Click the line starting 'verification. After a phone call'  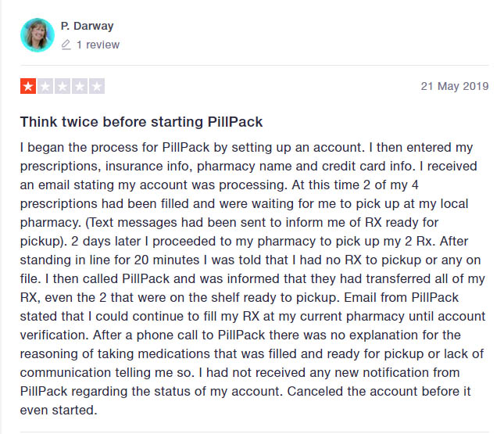[241, 335]
